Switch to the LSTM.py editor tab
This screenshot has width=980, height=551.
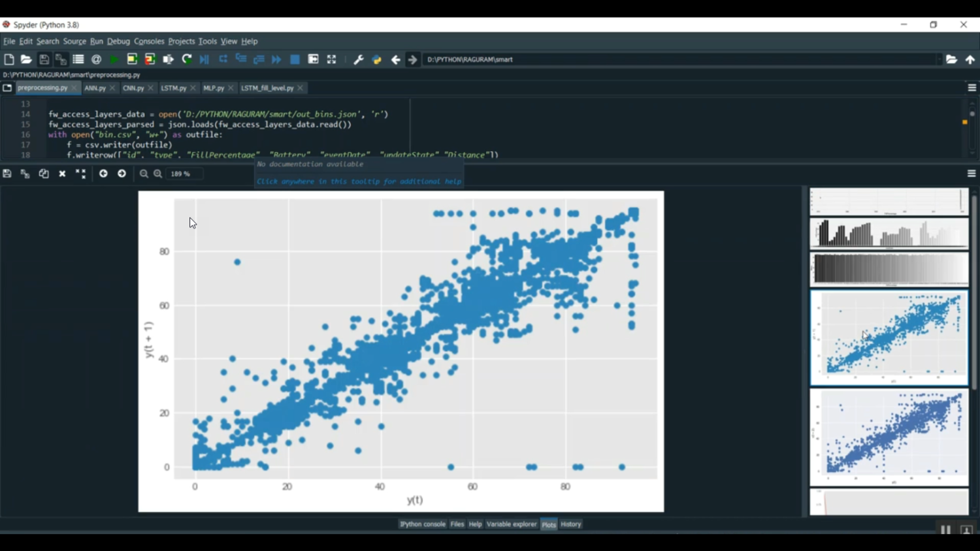coord(173,87)
